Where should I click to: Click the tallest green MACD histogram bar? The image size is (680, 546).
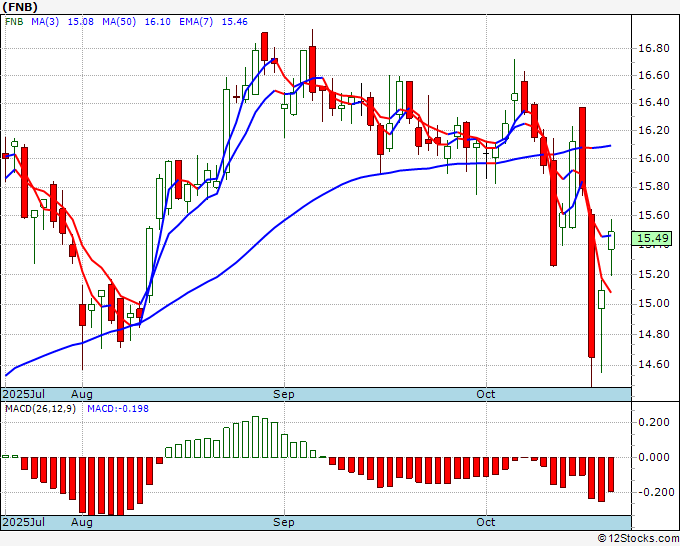pyautogui.click(x=255, y=437)
